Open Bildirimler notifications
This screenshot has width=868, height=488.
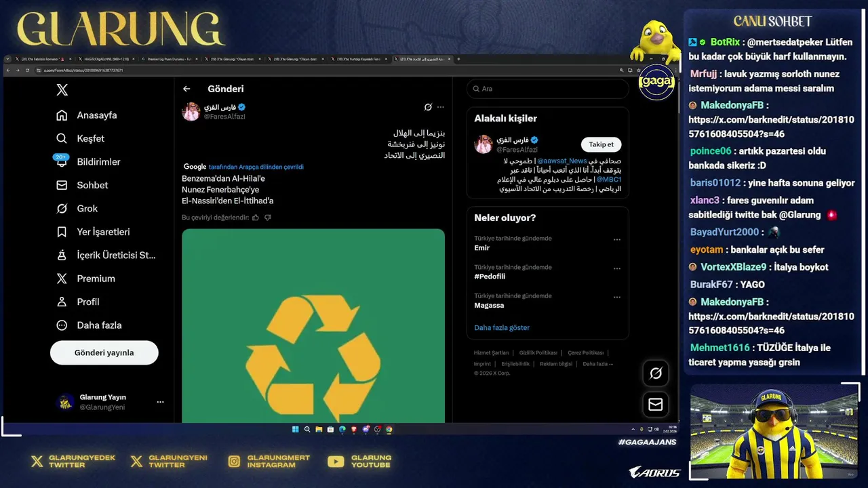pyautogui.click(x=88, y=162)
